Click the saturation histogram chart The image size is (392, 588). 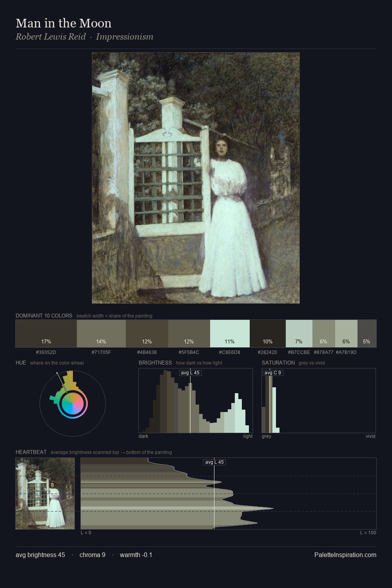[x=319, y=401]
